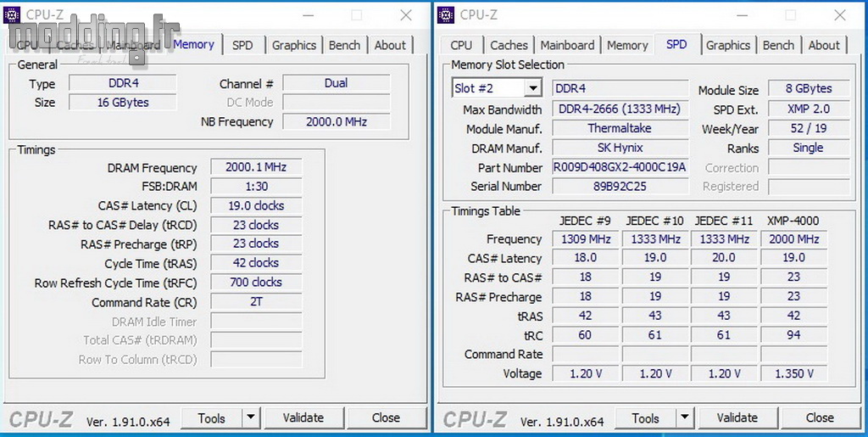Click JEDEC #10 tRAS value 43

click(655, 316)
